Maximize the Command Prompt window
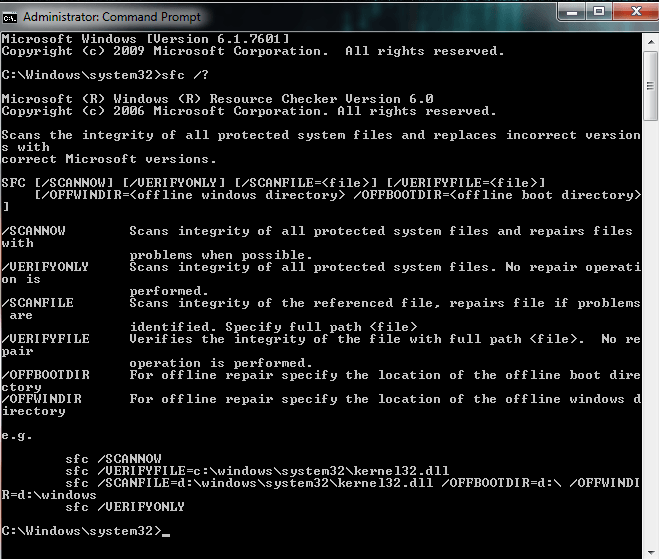 599,12
